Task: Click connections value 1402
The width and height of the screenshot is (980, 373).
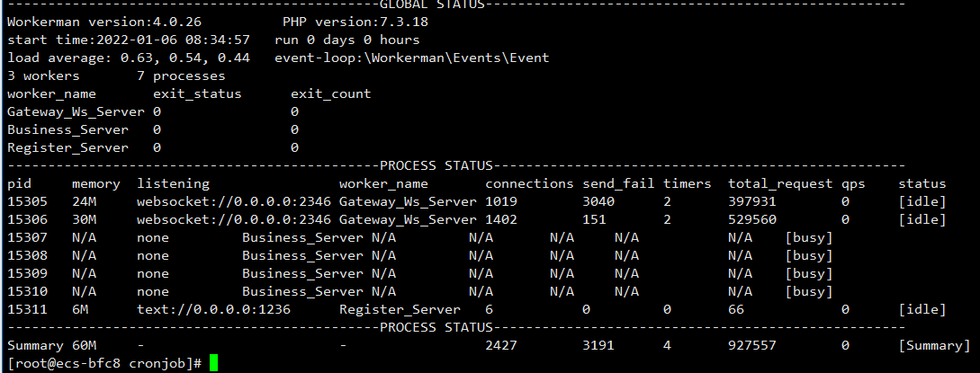Action: (501, 219)
